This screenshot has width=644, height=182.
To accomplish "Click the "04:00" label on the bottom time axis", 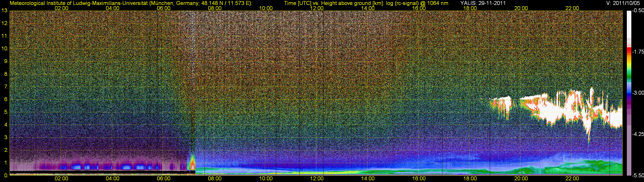I will tap(112, 179).
